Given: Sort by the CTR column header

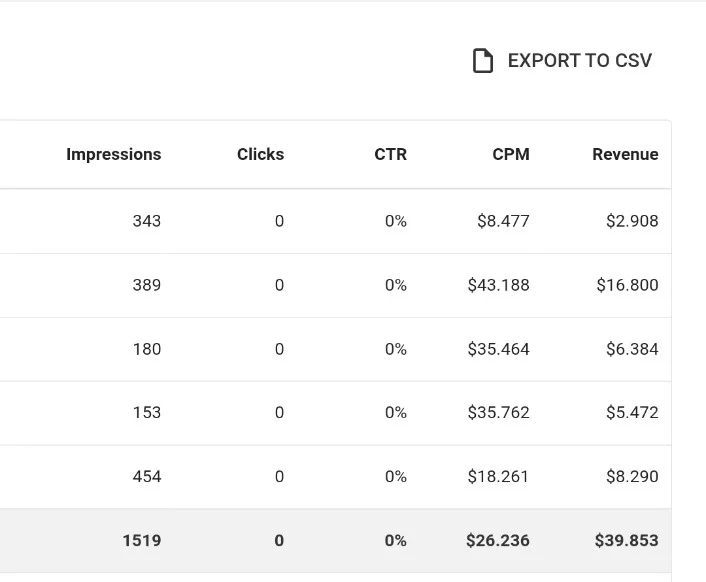Looking at the screenshot, I should click(x=390, y=154).
